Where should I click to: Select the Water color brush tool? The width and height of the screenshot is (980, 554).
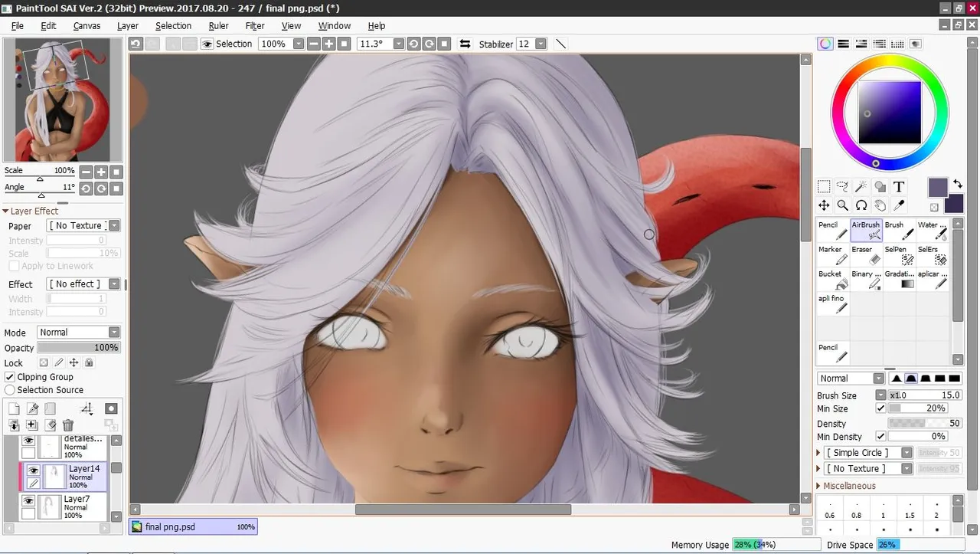[933, 231]
